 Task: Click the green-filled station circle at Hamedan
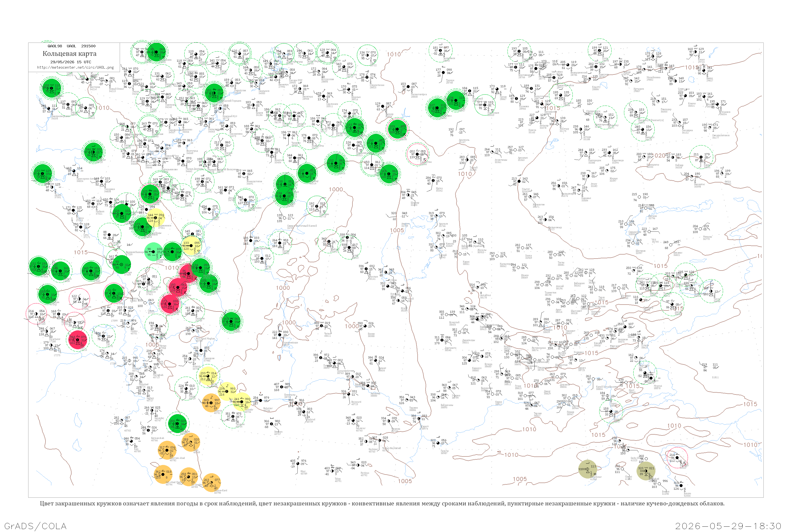[x=177, y=423]
